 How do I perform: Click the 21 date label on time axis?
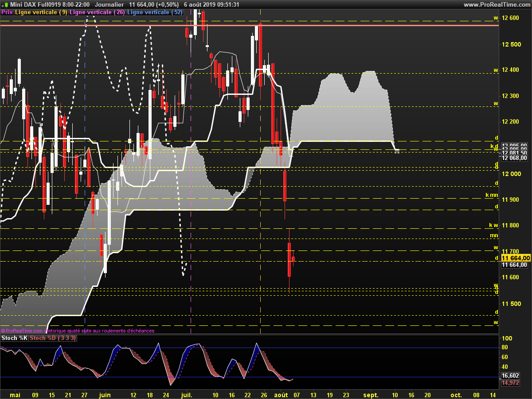tap(68, 395)
